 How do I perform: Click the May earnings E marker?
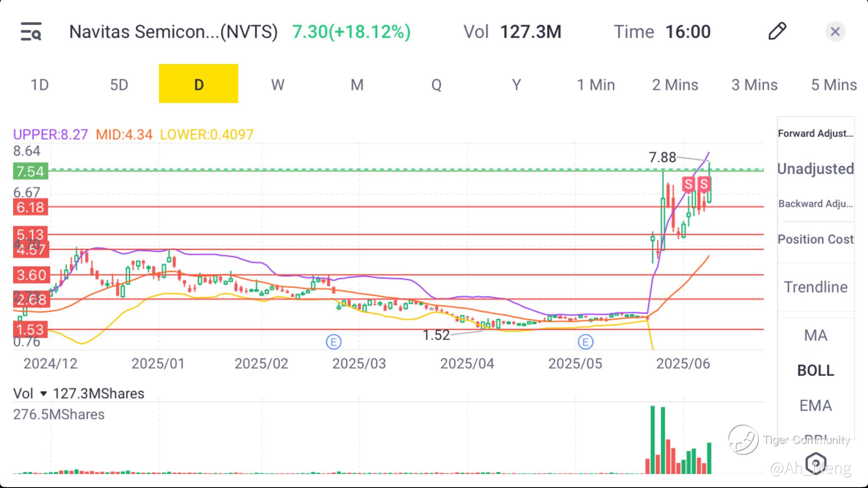585,342
